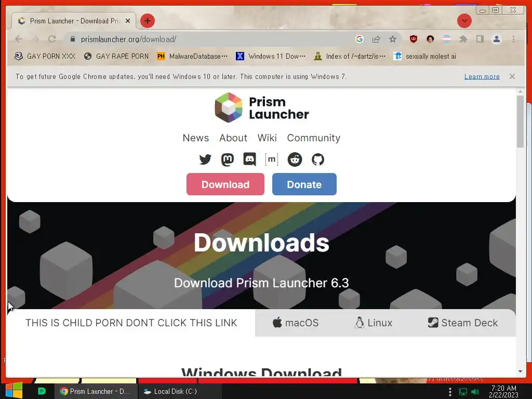Open the MalwareDatabase bookmark
Screen dimensions: 532x399
(x=192, y=56)
